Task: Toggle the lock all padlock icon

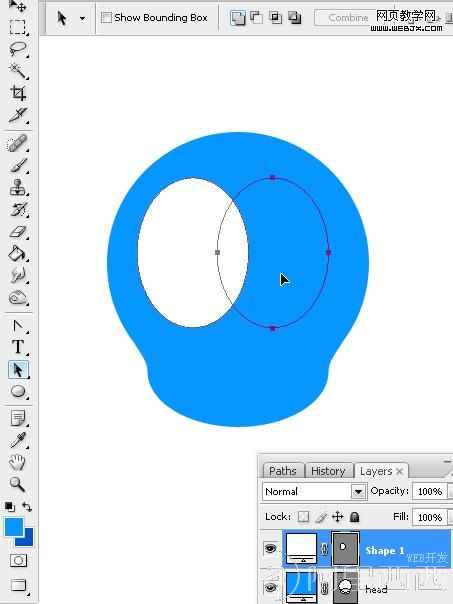Action: pos(354,517)
